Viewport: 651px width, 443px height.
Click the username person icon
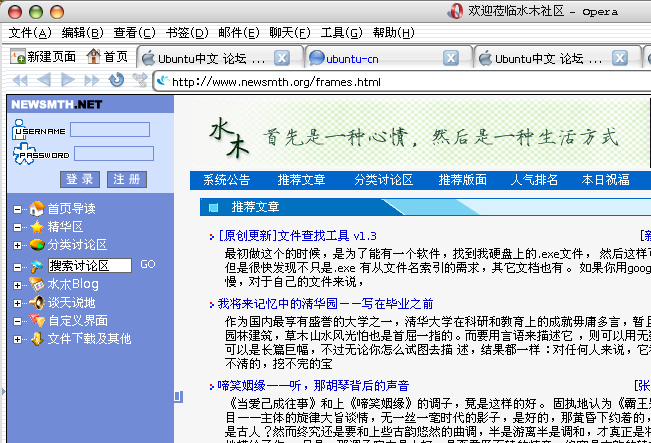pyautogui.click(x=19, y=129)
